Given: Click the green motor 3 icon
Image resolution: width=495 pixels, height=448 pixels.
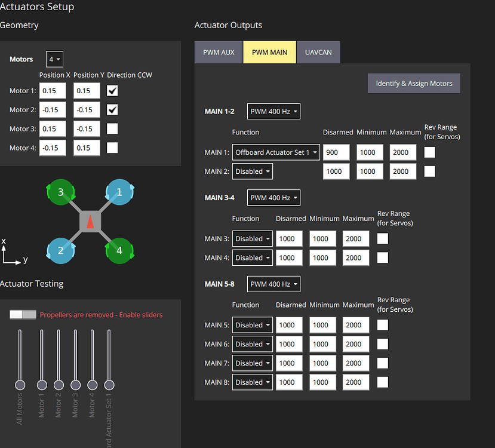Looking at the screenshot, I should pos(60,192).
